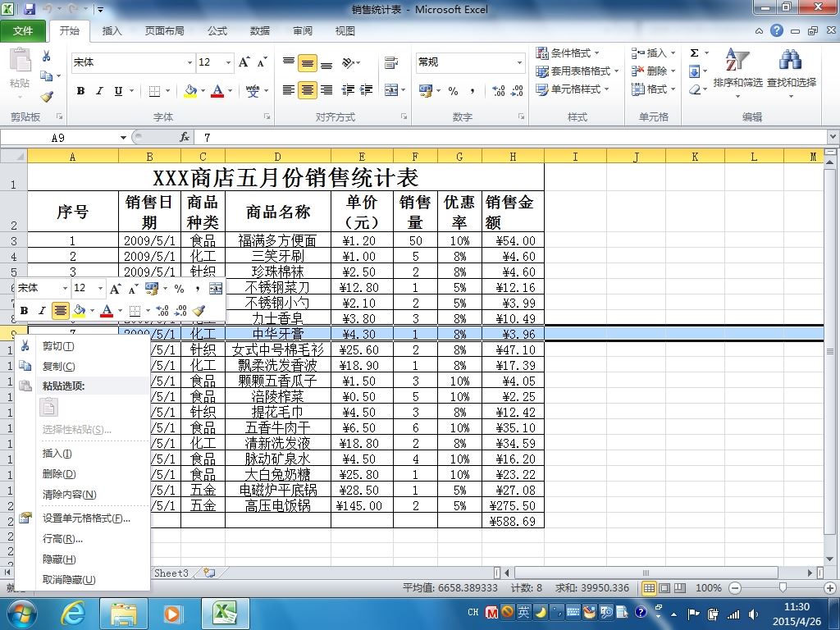
Task: Toggle middle vertical alignment in ribbon
Action: [x=308, y=63]
